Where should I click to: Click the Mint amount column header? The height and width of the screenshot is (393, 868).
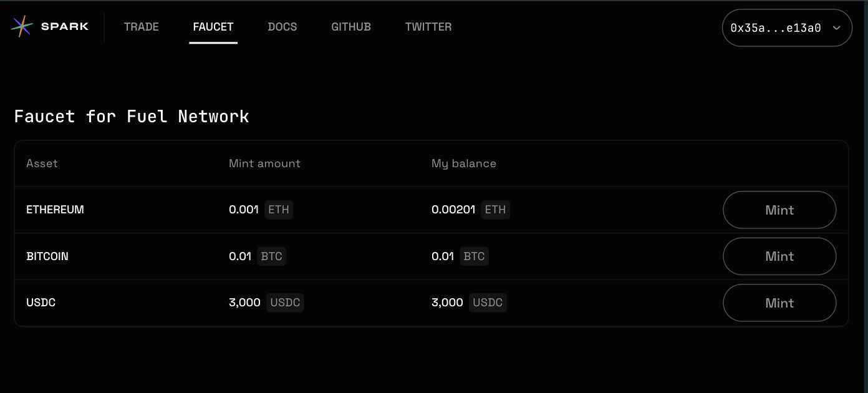(264, 163)
